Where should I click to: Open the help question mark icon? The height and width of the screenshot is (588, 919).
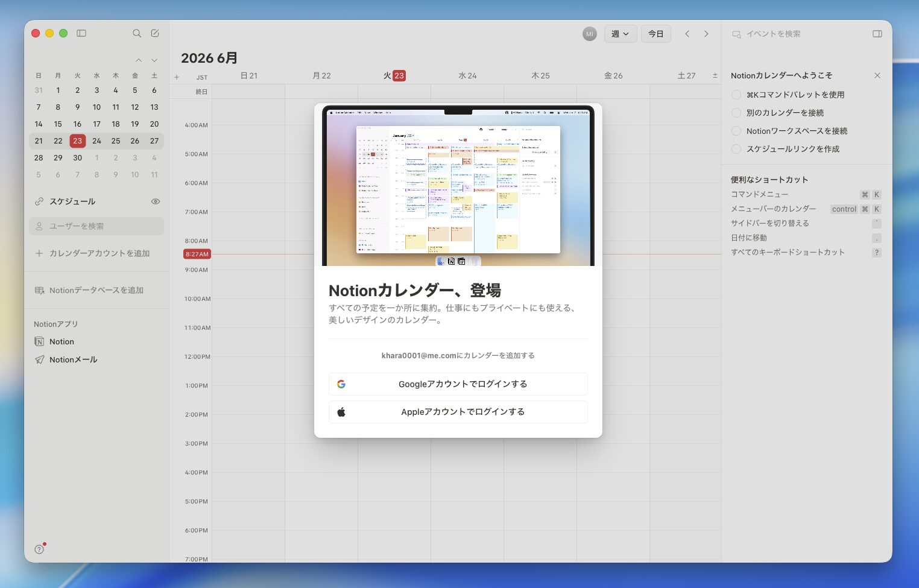pyautogui.click(x=39, y=549)
